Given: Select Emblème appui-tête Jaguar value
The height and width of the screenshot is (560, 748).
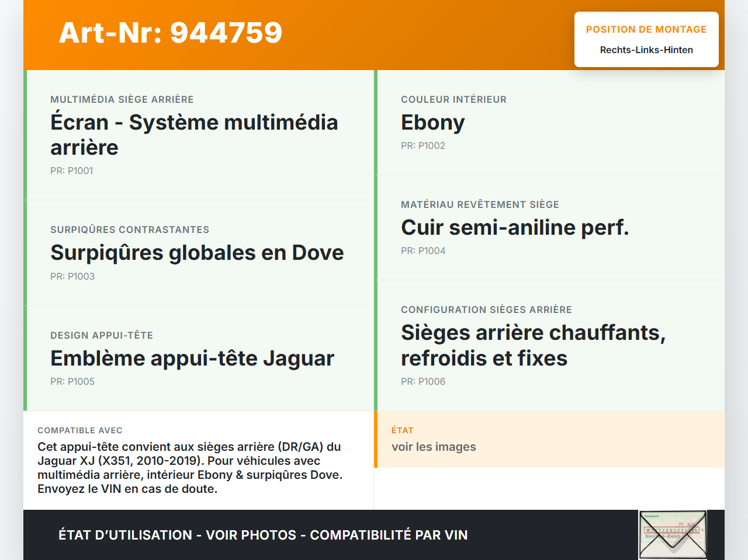Looking at the screenshot, I should pyautogui.click(x=192, y=359).
